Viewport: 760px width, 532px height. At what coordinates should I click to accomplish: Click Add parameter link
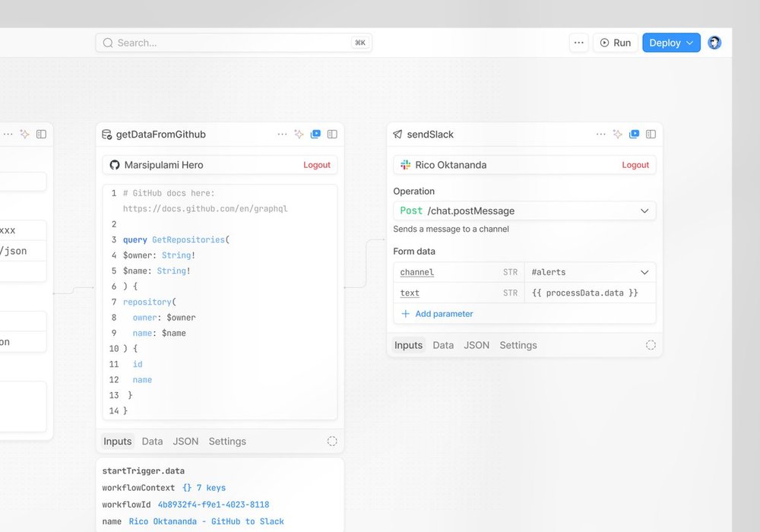[444, 313]
